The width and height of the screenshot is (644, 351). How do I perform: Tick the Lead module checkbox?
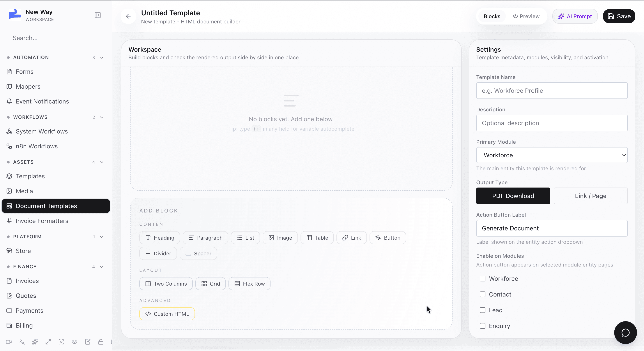483,310
